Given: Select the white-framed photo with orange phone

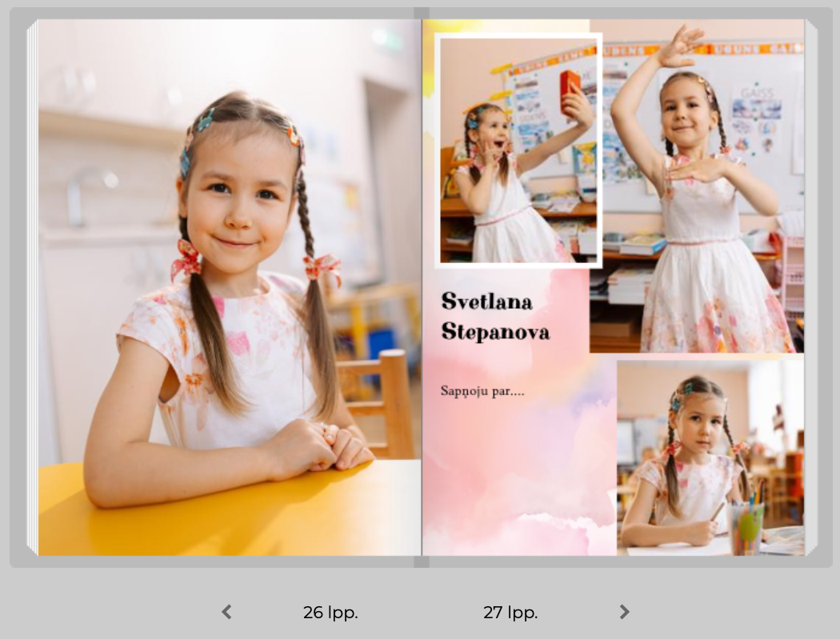Looking at the screenshot, I should click(518, 150).
